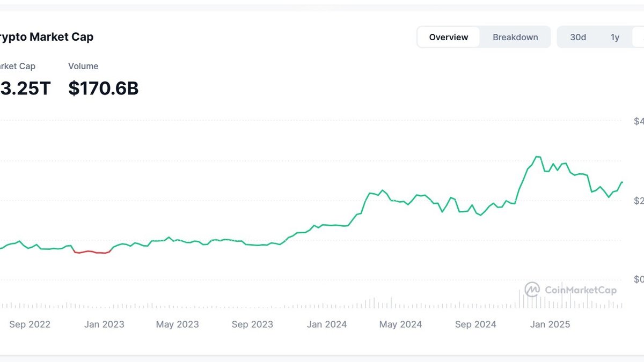This screenshot has height=362, width=644.
Task: Toggle the 1y time range
Action: 614,37
